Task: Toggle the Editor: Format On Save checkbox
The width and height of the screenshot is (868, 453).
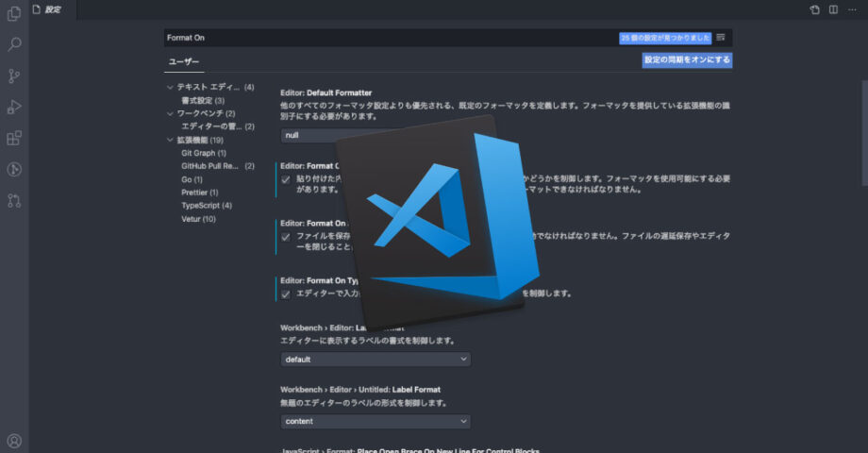Action: pyautogui.click(x=286, y=237)
